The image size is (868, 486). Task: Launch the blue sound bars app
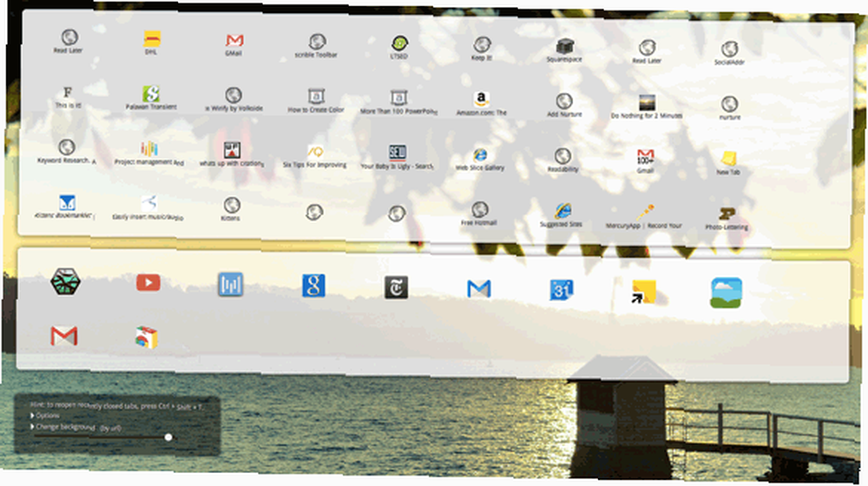point(230,285)
